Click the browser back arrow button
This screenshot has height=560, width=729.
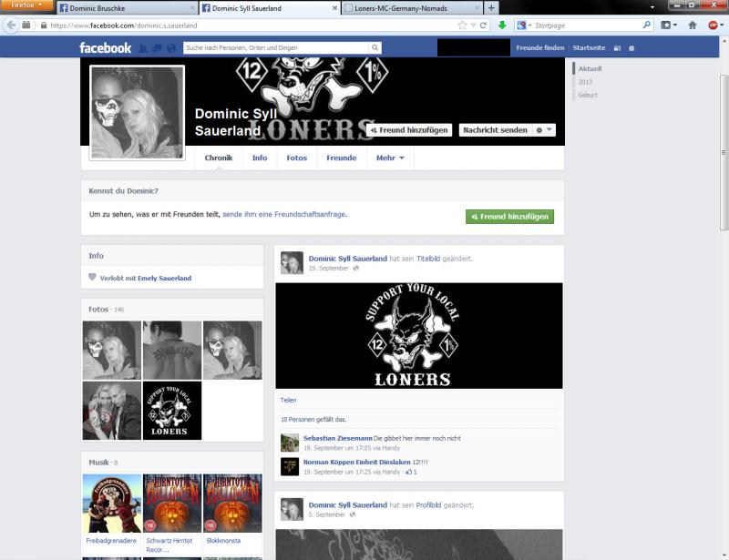pyautogui.click(x=11, y=25)
